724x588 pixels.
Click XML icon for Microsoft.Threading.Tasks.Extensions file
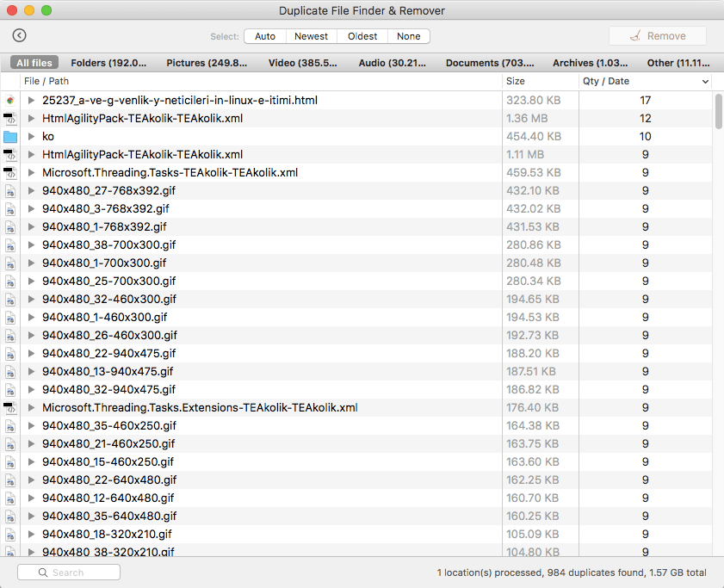pos(10,408)
